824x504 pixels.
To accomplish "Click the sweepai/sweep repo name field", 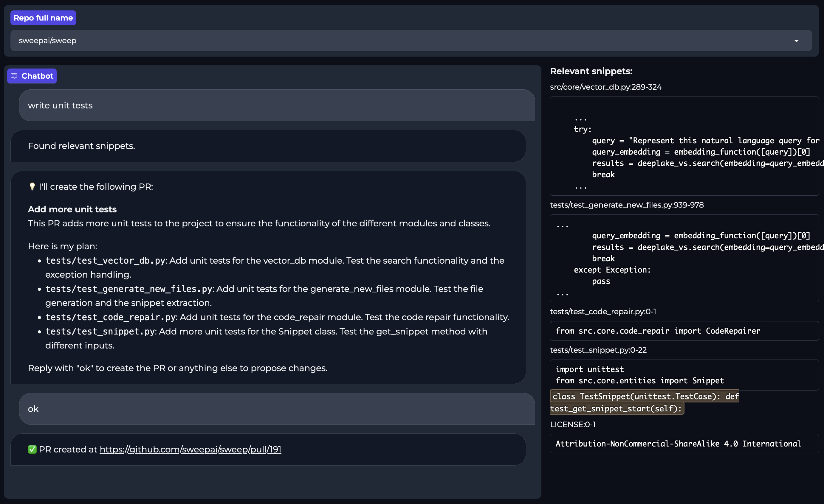I will click(411, 41).
